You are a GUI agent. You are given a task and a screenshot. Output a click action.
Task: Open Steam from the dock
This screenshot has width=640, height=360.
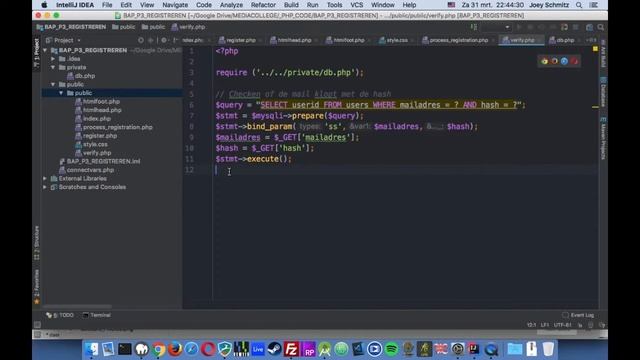click(274, 349)
